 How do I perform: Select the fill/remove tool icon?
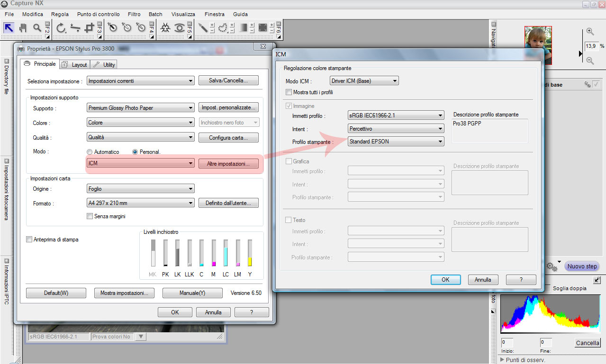pos(262,27)
